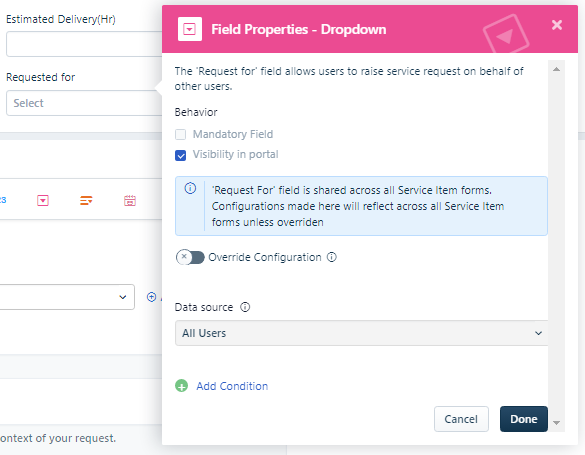Image resolution: width=585 pixels, height=455 pixels.
Task: Click the Data source info icon
Action: pyautogui.click(x=245, y=307)
